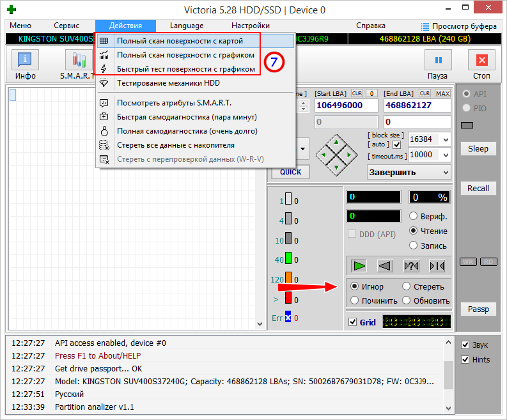
Task: Select the Вериф. radio button
Action: (x=413, y=216)
